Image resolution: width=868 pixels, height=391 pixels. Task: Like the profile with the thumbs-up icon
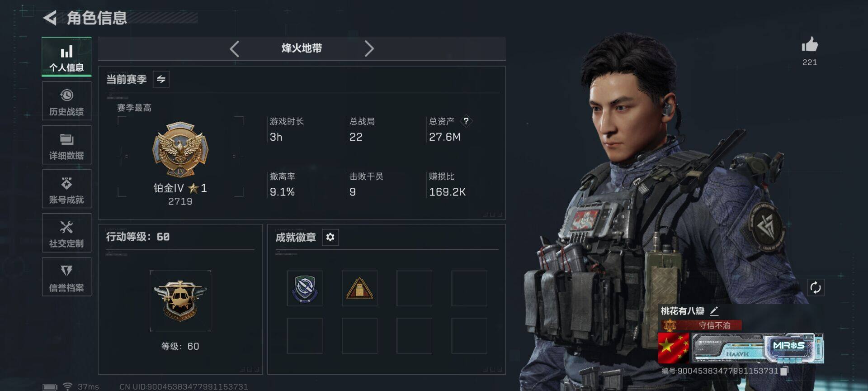[x=810, y=45]
